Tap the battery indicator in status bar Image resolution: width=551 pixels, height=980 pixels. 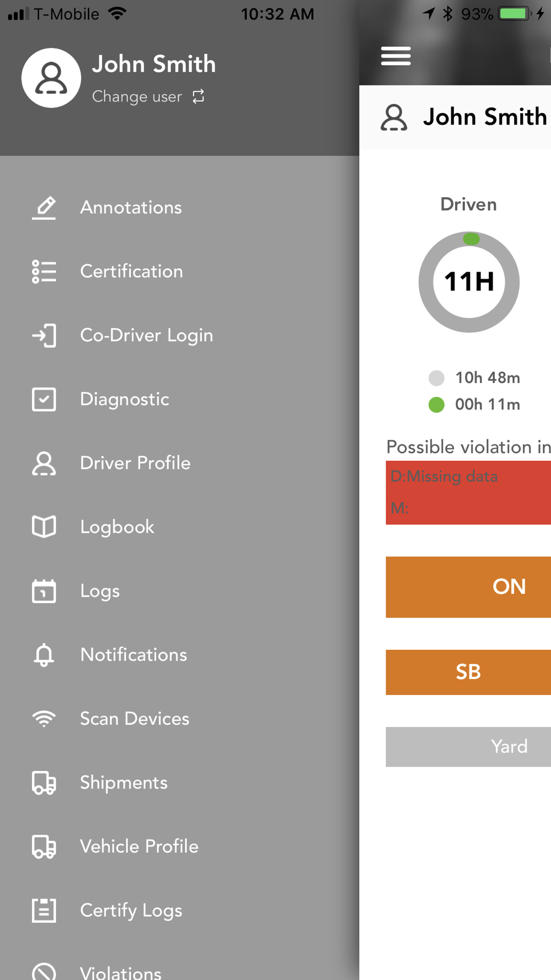(x=514, y=14)
